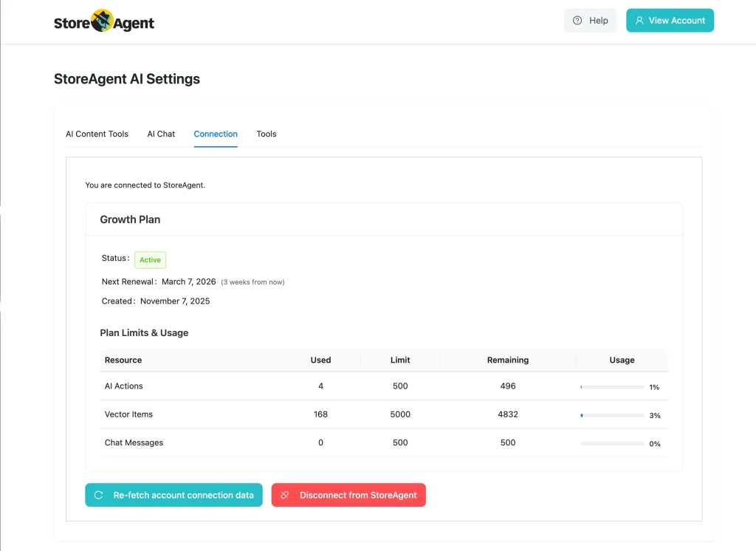Select the Tools tab
This screenshot has width=756, height=551.
click(266, 134)
